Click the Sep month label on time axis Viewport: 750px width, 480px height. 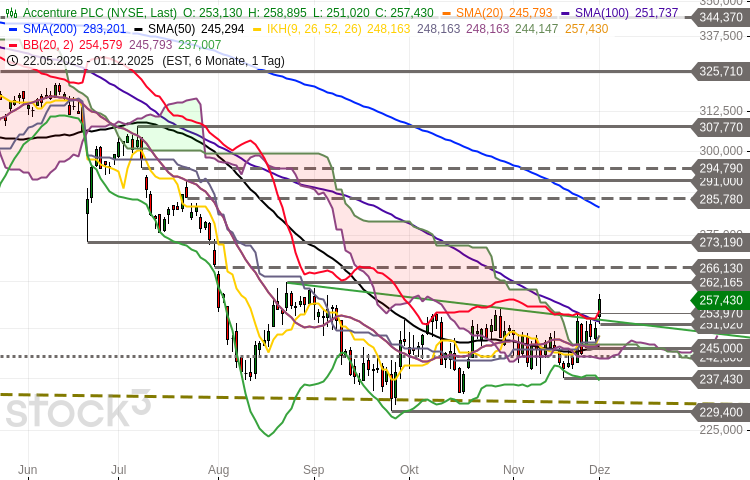coord(313,469)
